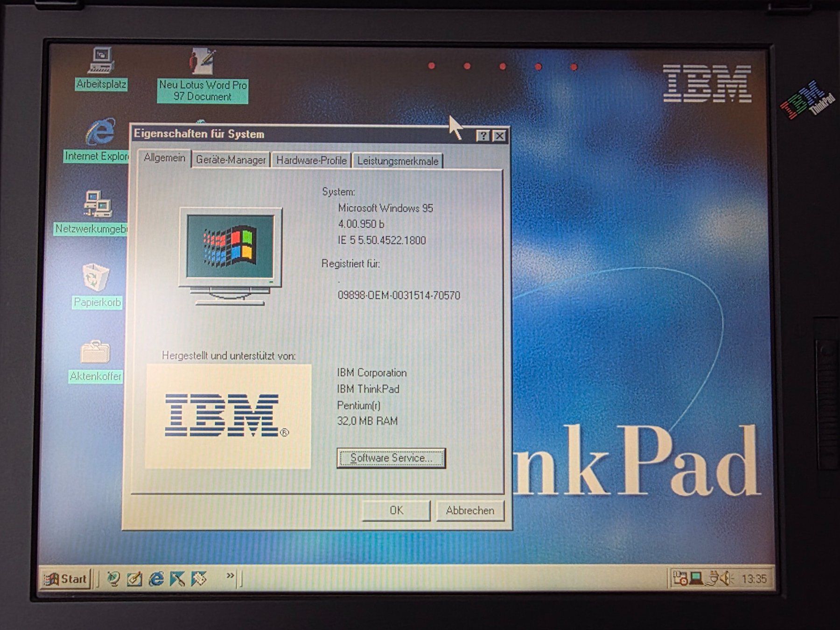Click the Software Service... button
The width and height of the screenshot is (840, 630).
(x=391, y=458)
